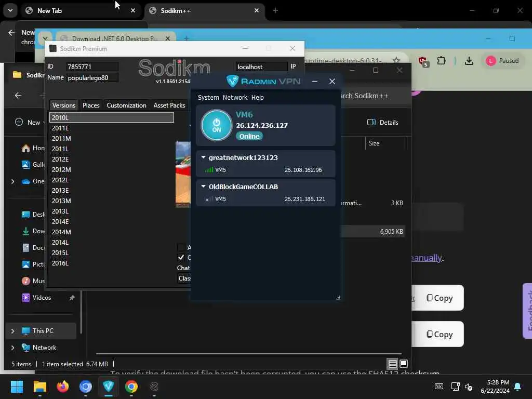Select version 2012M in the list
The width and height of the screenshot is (532, 399).
(x=112, y=170)
